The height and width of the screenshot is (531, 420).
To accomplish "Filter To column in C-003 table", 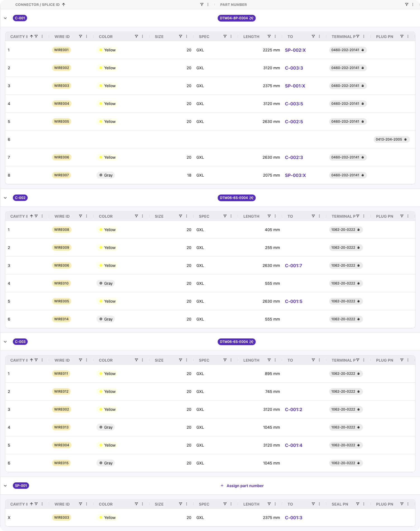I will [313, 360].
